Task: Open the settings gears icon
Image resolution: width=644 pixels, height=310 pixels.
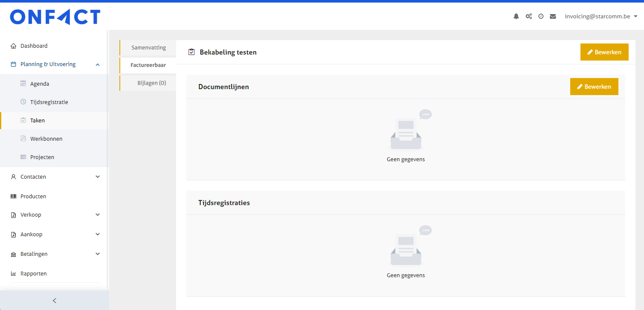Action: (x=528, y=16)
